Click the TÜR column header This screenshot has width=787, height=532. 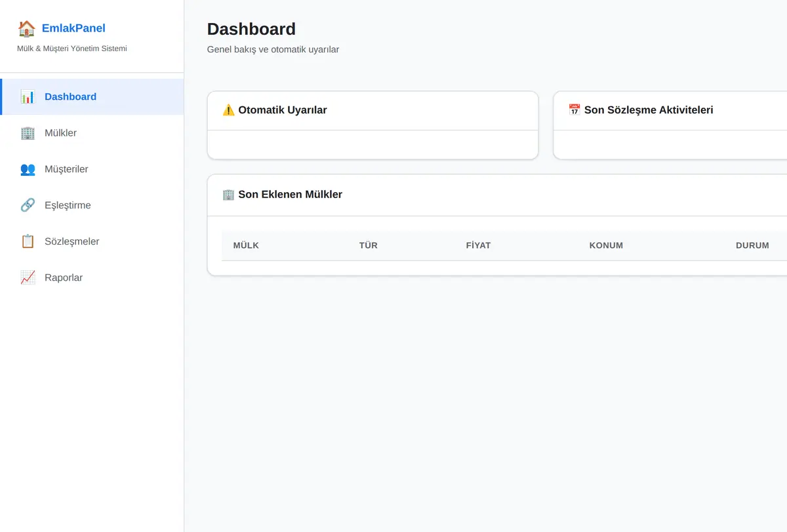tap(369, 245)
